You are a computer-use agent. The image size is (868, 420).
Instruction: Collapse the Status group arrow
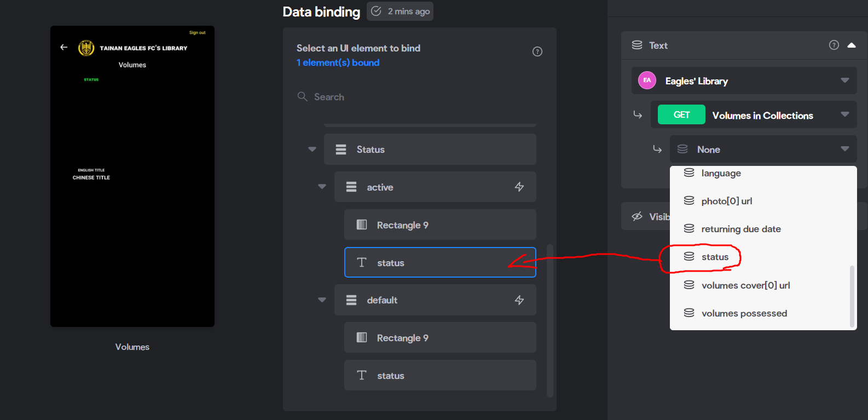pyautogui.click(x=312, y=149)
